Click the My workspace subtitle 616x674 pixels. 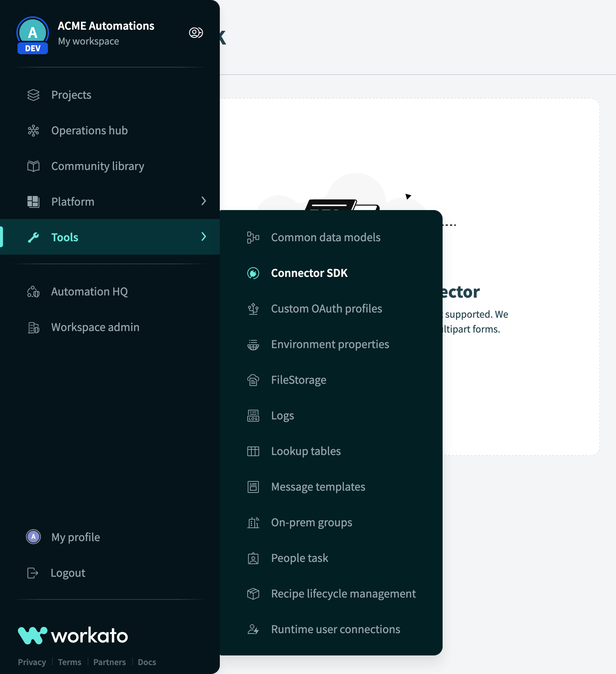click(x=88, y=41)
